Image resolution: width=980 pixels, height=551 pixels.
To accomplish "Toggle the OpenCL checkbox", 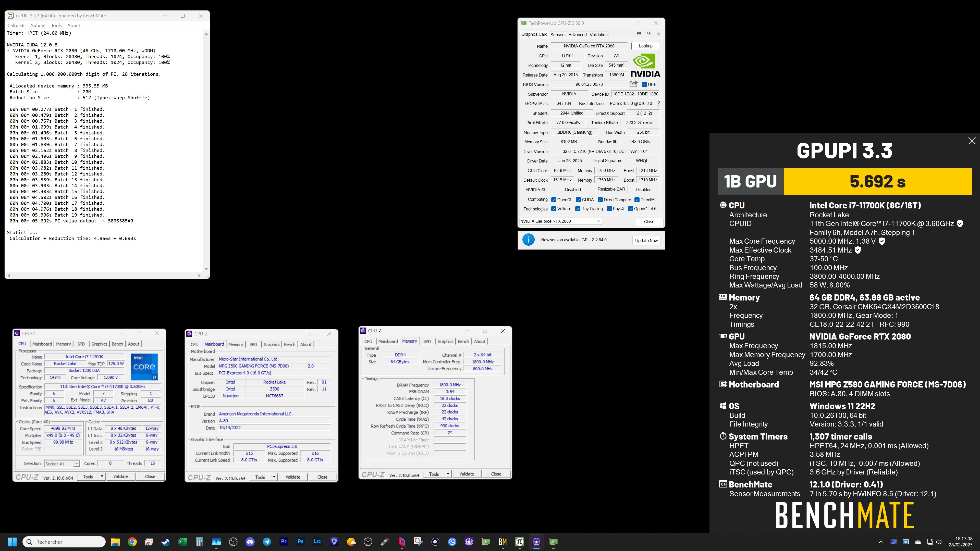I will pos(554,200).
